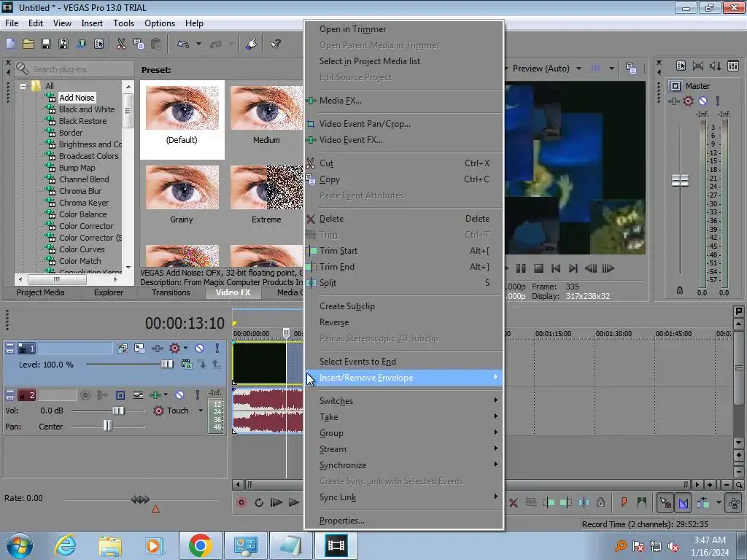Toggle Solo on audio track 2
This screenshot has width=747, height=560.
pyautogui.click(x=199, y=395)
